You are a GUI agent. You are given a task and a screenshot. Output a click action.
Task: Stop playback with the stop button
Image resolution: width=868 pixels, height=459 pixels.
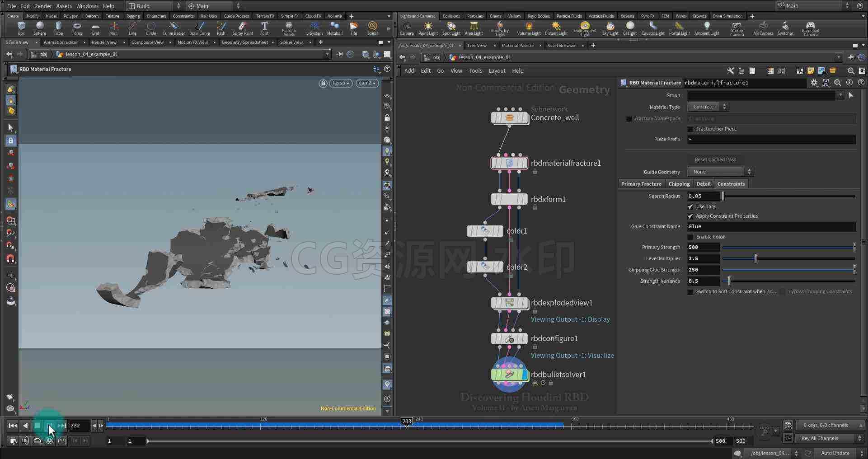click(x=38, y=426)
